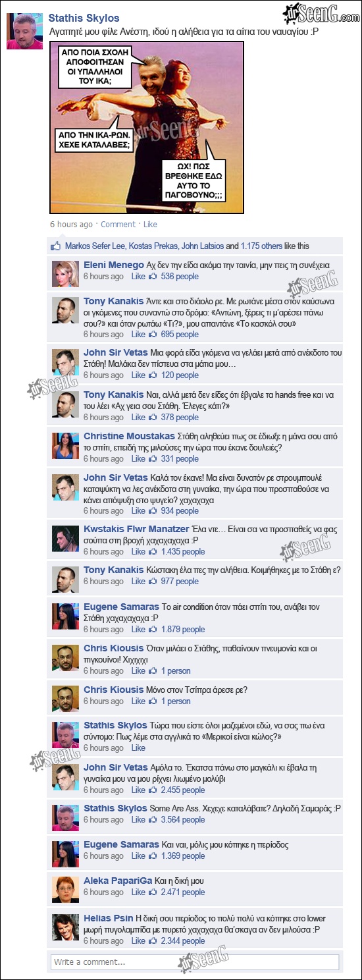
Task: Click the thumbs-up icon beside "3.564 people"
Action: (x=153, y=819)
